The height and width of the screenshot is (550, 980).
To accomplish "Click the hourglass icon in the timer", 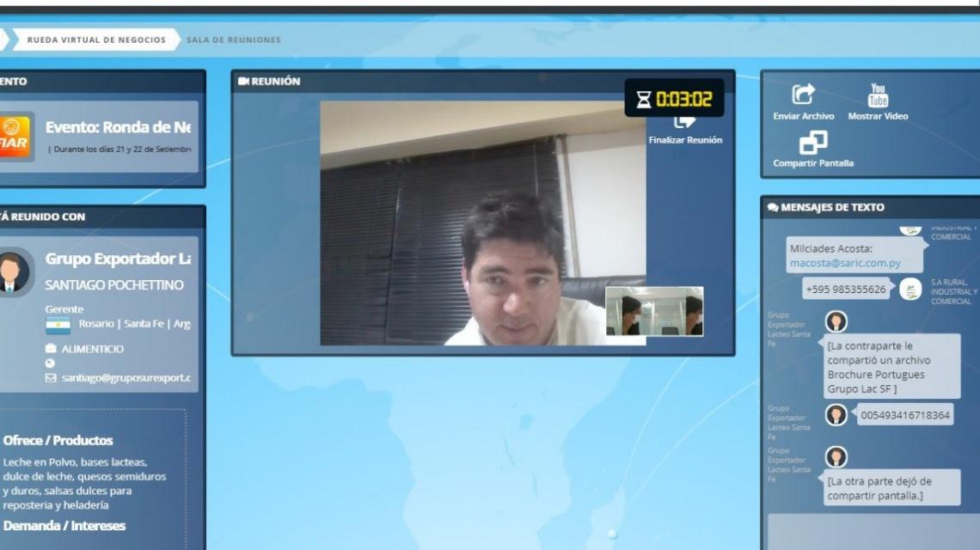I will [x=644, y=99].
